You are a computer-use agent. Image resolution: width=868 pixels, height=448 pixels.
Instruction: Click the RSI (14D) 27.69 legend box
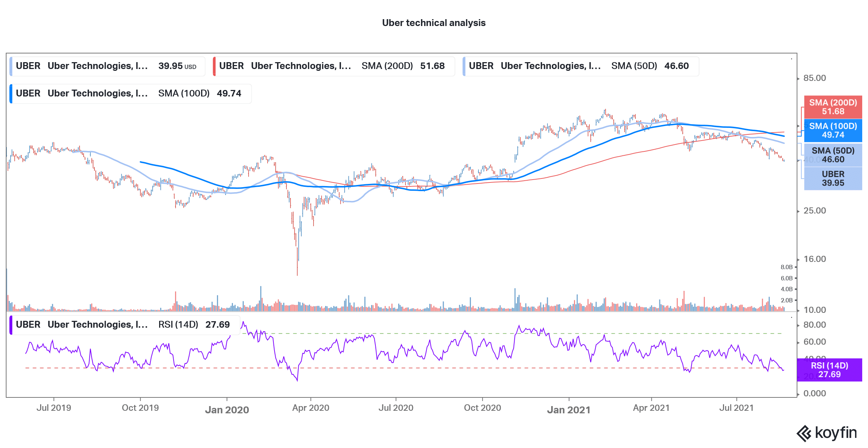125,325
